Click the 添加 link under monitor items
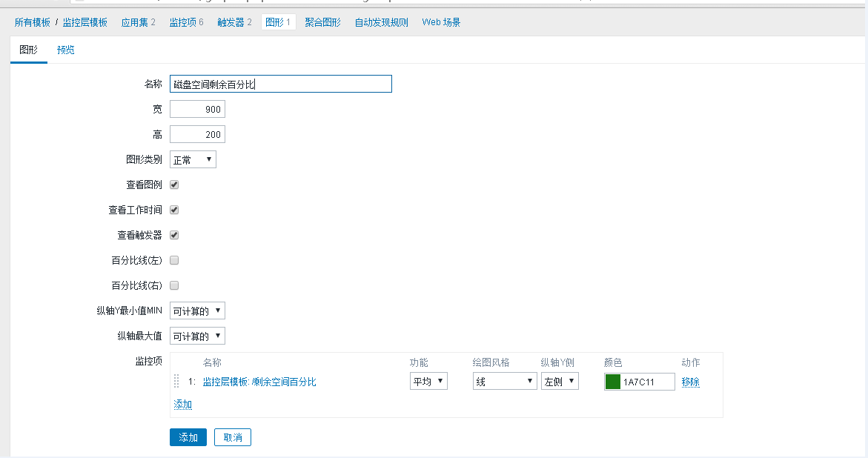The height and width of the screenshot is (458, 868). tap(182, 405)
